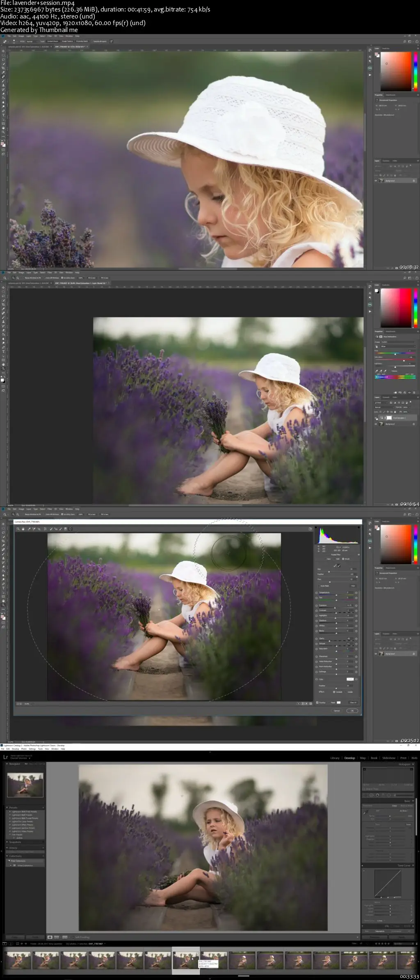Switch to the Swatches tab in the 00:08:32 frame
The width and height of the screenshot is (420, 980).
coord(386,48)
